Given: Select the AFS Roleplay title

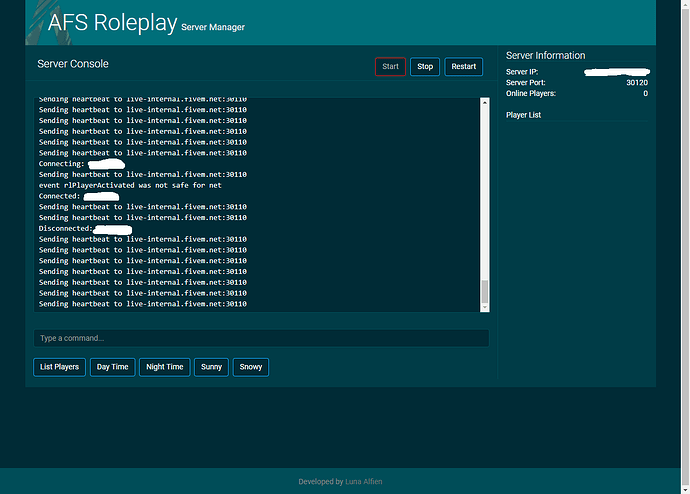Looking at the screenshot, I should (x=112, y=22).
